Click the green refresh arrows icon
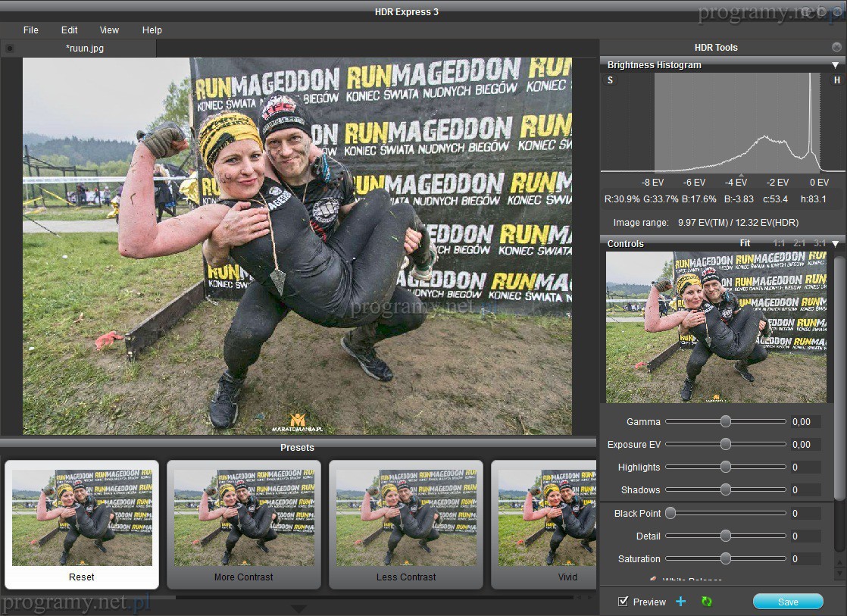 706,602
